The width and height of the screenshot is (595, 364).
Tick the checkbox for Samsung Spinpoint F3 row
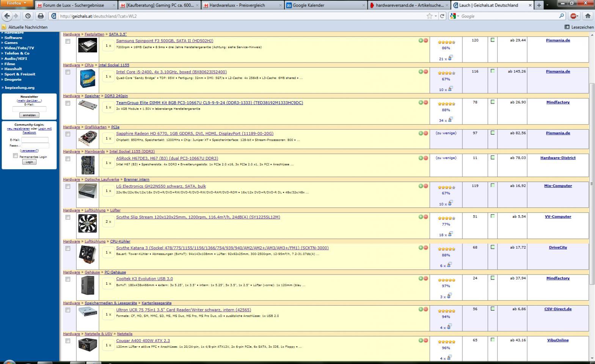(x=68, y=41)
